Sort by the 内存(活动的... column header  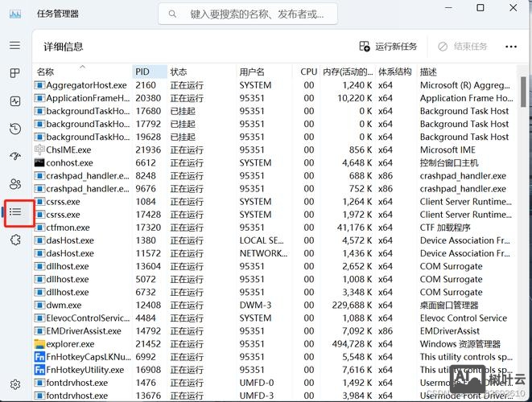tap(348, 72)
